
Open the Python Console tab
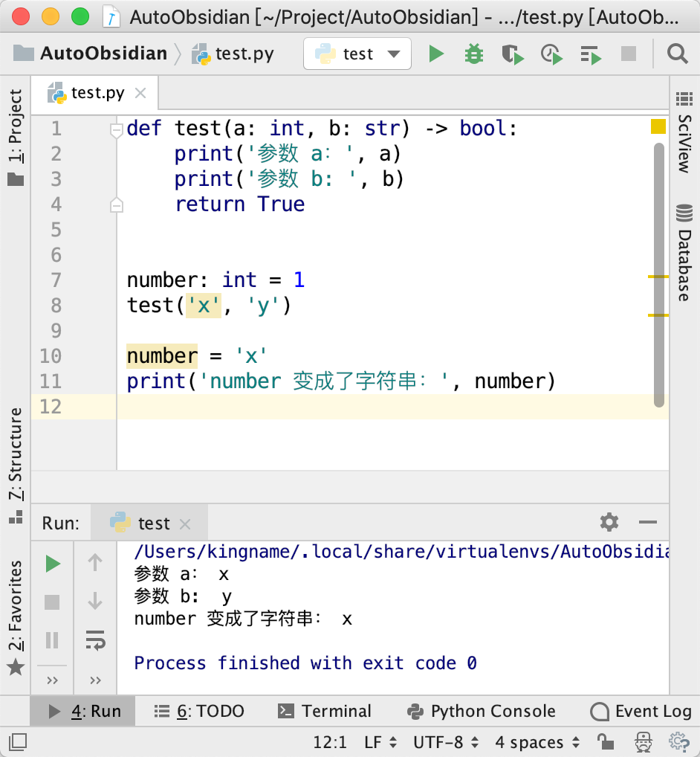click(482, 711)
